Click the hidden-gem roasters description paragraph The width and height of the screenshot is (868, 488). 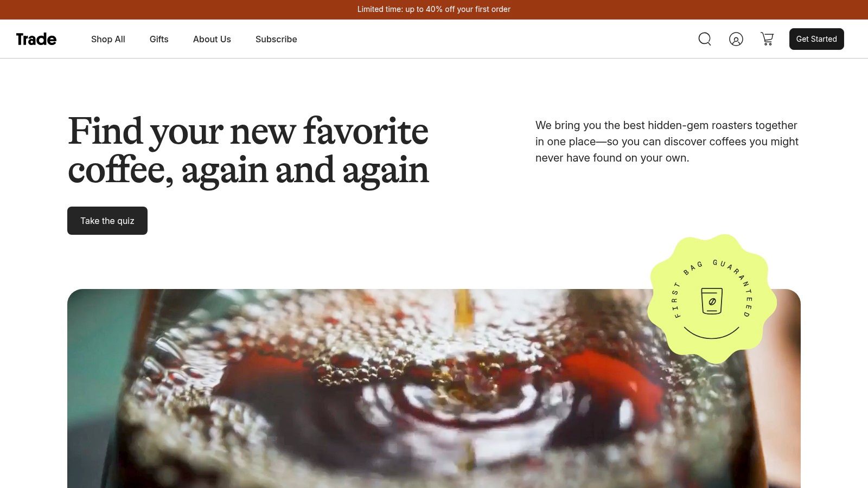pos(667,142)
